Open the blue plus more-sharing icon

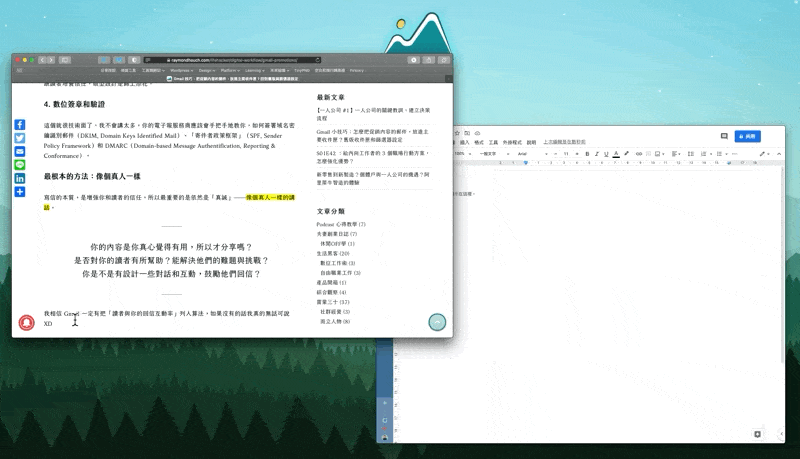[19, 192]
